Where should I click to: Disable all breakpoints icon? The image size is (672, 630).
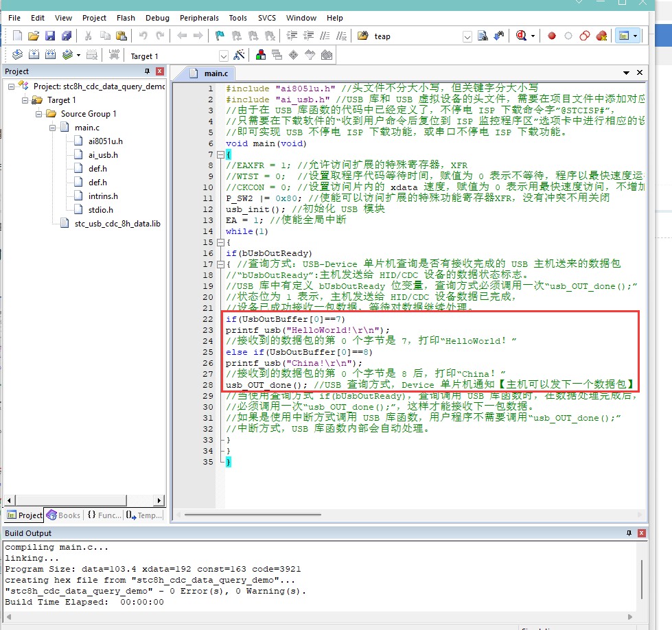[x=585, y=36]
